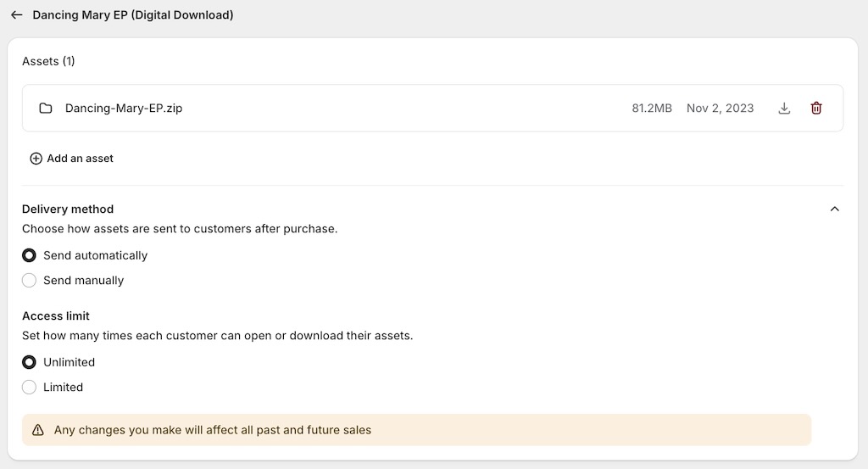Click the folder icon beside Dancing-Mary-EP.zip

[46, 108]
